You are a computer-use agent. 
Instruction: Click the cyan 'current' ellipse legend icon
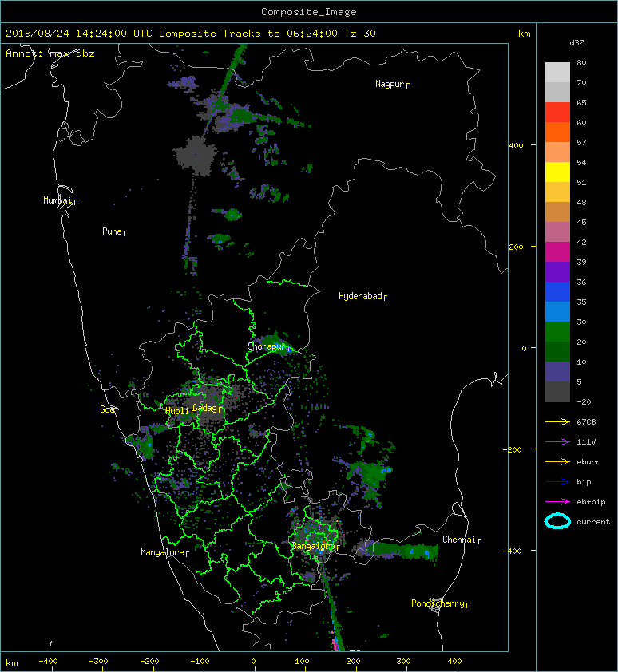tap(557, 521)
